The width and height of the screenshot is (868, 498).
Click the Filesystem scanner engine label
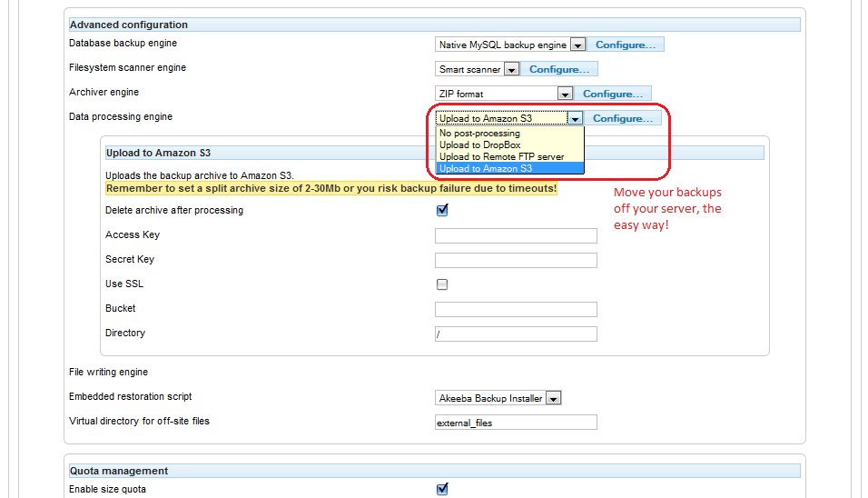point(127,67)
